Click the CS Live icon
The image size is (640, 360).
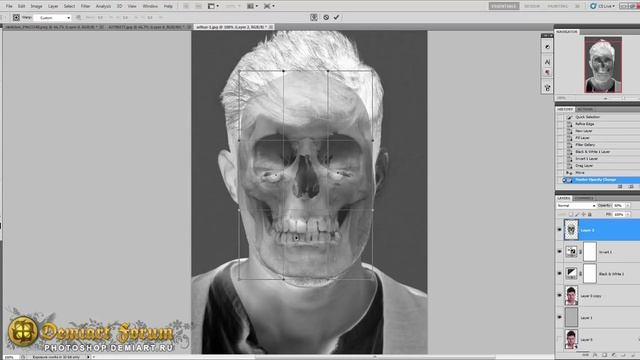(593, 6)
